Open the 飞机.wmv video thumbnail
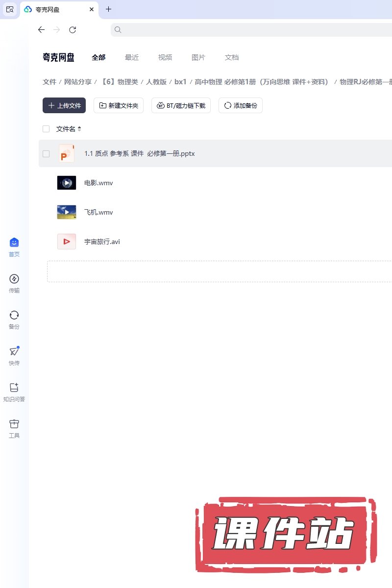The height and width of the screenshot is (588, 392). click(x=67, y=212)
